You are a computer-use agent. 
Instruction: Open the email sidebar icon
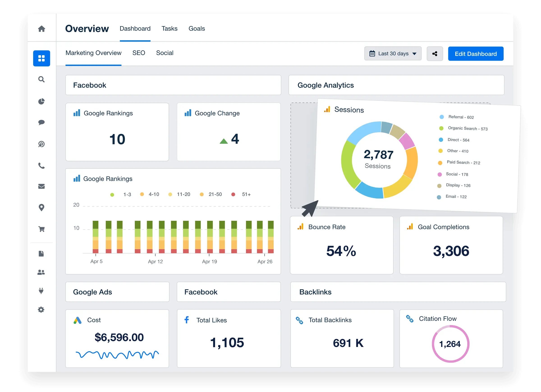pyautogui.click(x=42, y=186)
